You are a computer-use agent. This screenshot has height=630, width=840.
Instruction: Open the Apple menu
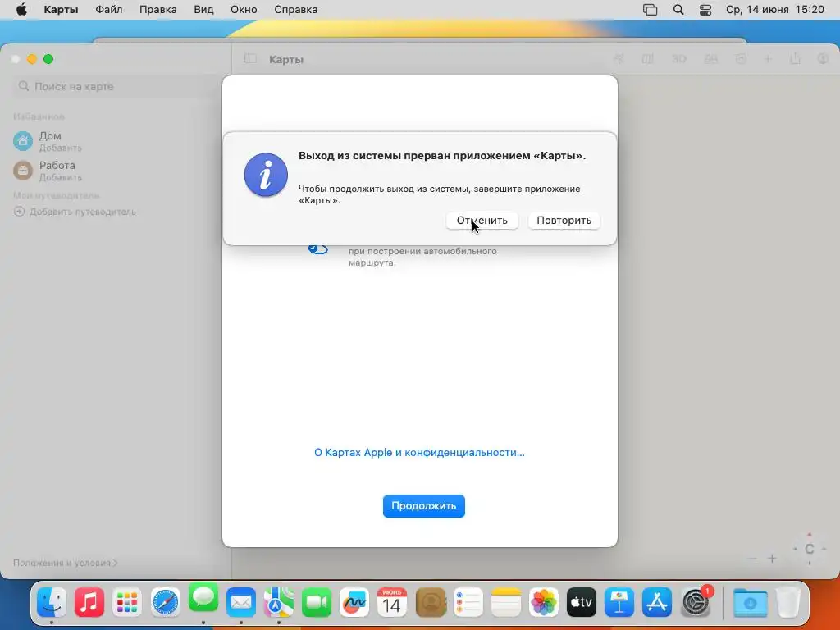[x=21, y=10]
